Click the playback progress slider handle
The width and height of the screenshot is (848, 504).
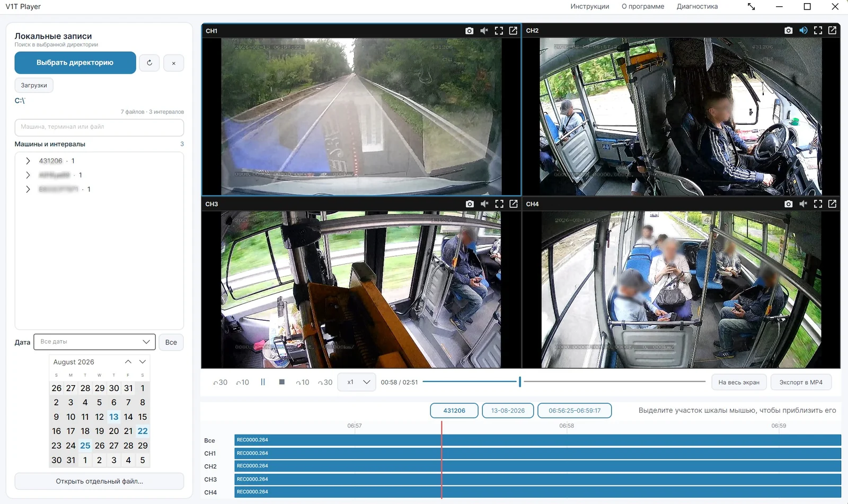(x=520, y=382)
